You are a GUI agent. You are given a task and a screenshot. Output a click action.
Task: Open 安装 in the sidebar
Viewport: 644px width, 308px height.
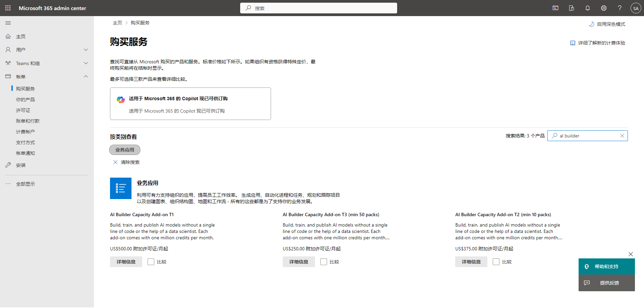pos(21,165)
